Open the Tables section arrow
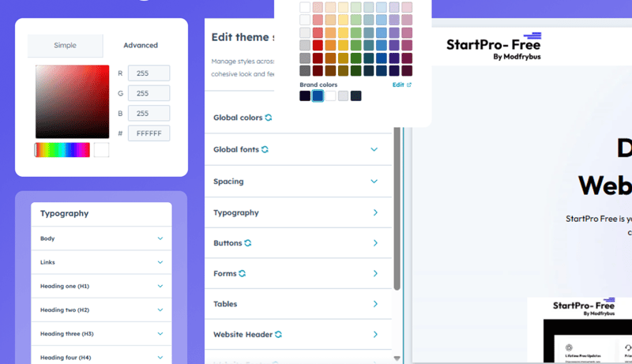Screen dimensions: 632x364 click(375, 304)
